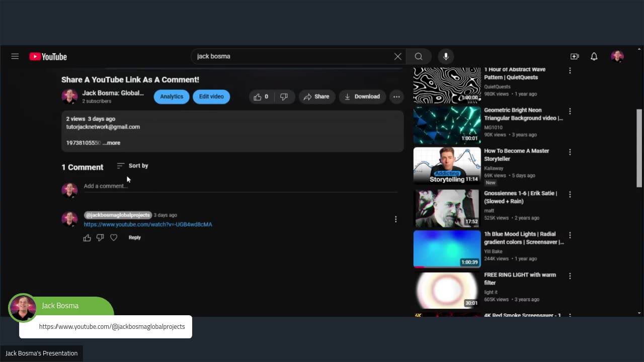Image resolution: width=644 pixels, height=362 pixels.
Task: Dislike the video with thumbs down
Action: tap(284, 97)
